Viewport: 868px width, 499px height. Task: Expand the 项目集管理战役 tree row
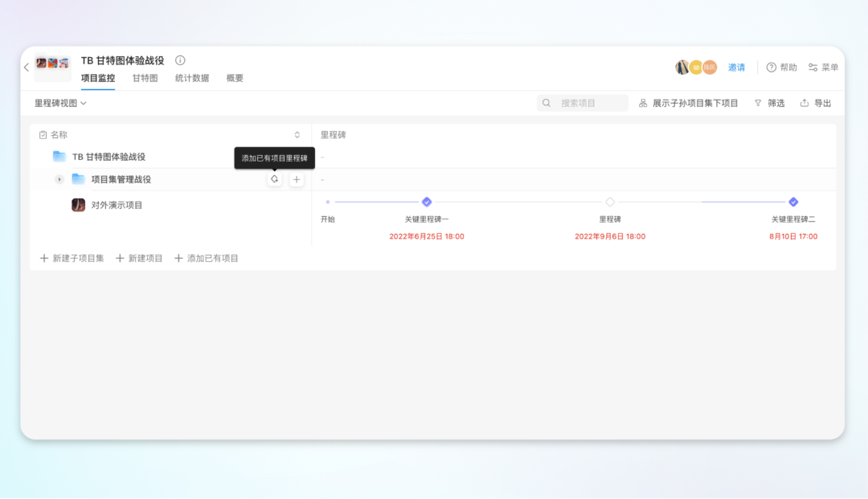coord(59,179)
